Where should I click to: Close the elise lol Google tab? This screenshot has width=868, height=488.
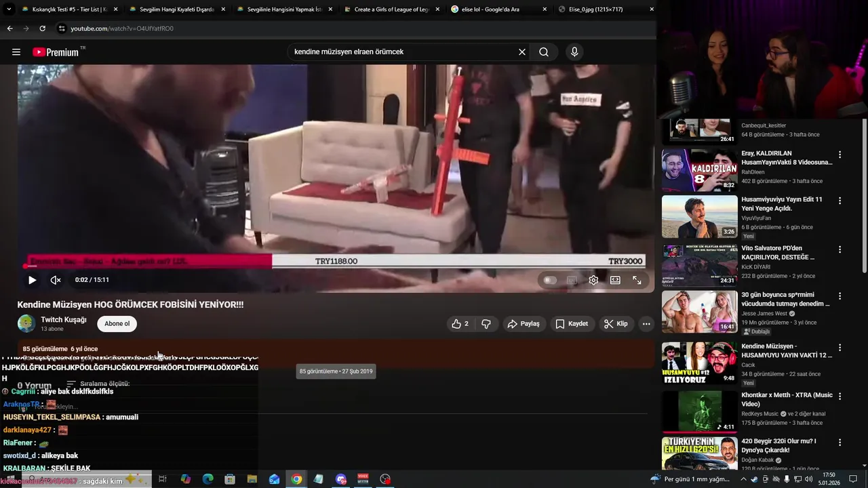545,9
